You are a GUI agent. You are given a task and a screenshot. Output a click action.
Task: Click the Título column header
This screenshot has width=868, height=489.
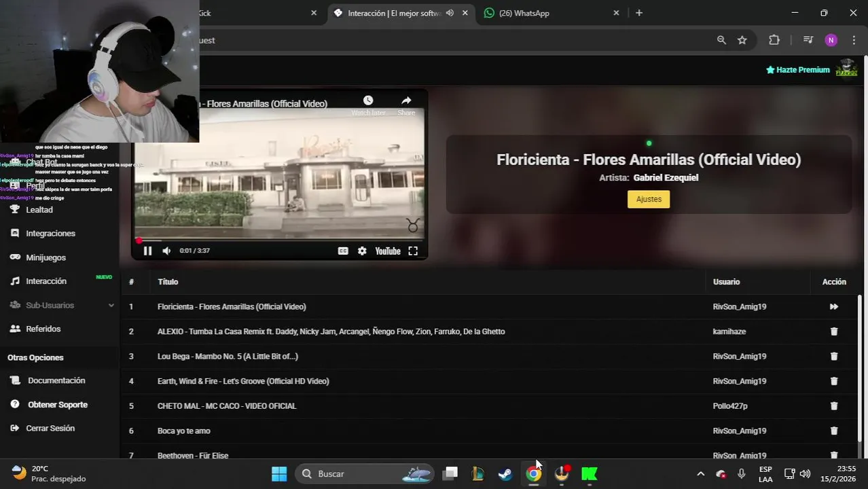point(168,282)
